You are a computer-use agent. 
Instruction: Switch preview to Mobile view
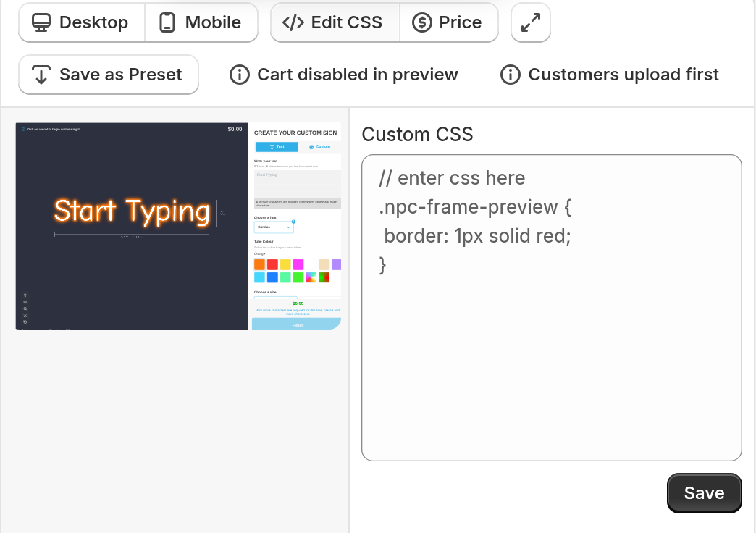pyautogui.click(x=201, y=22)
